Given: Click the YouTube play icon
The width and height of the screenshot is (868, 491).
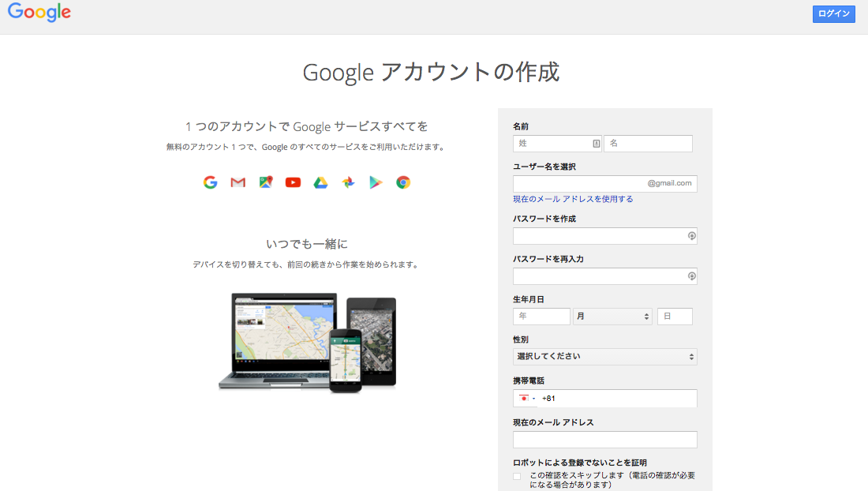Looking at the screenshot, I should (293, 182).
